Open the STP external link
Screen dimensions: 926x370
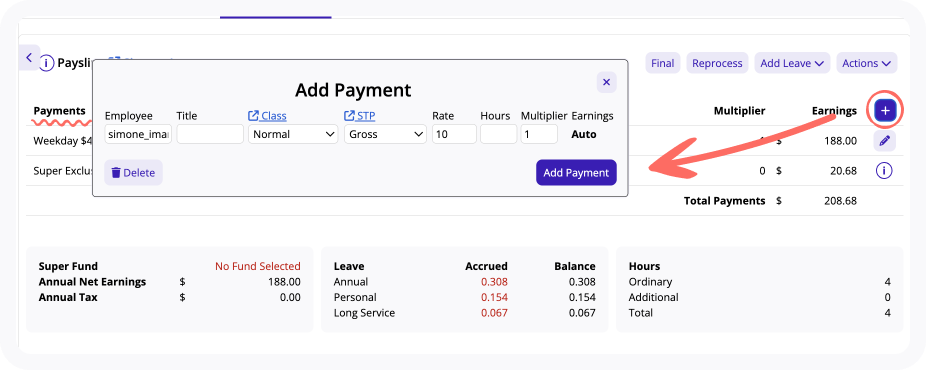[360, 116]
